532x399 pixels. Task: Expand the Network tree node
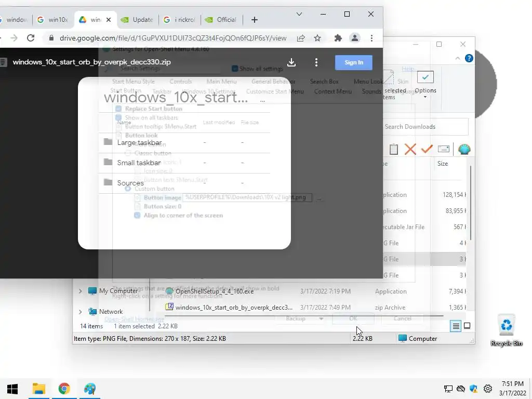click(x=81, y=312)
